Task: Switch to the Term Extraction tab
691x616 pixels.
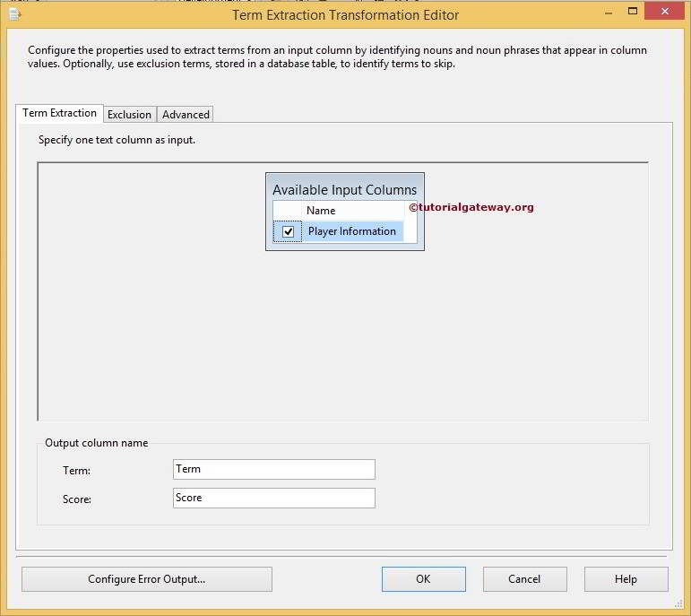Action: [x=59, y=113]
